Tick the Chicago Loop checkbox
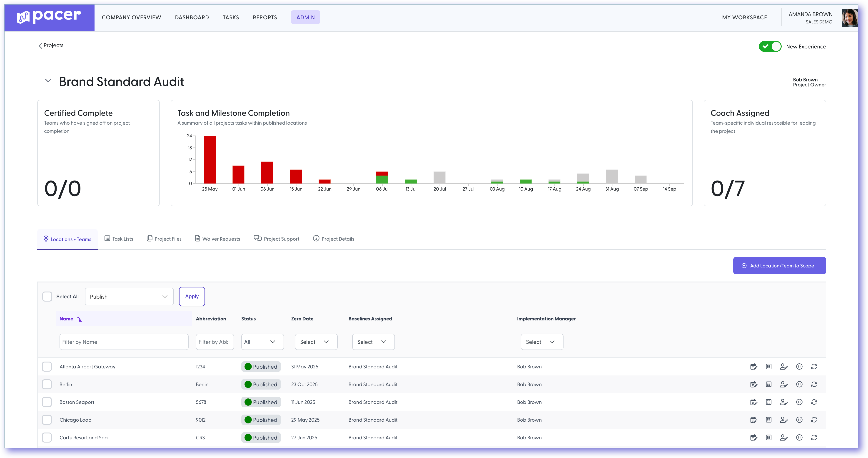Viewport: 868px width, 458px height. click(x=47, y=420)
